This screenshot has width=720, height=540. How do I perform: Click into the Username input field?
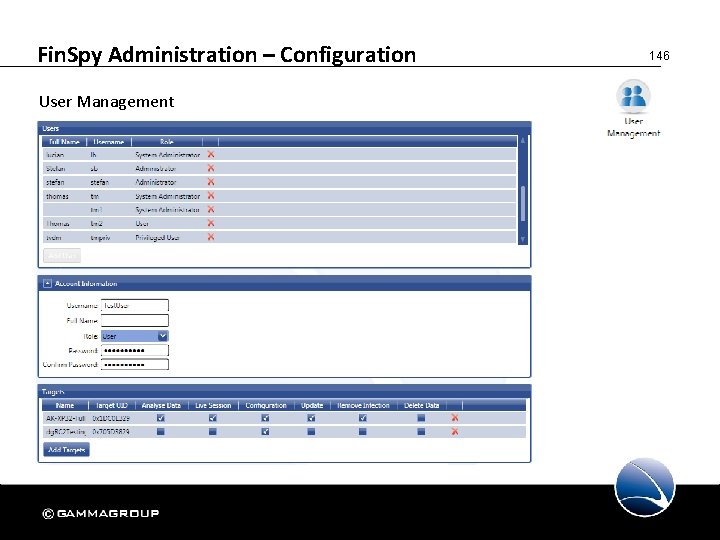(x=135, y=305)
